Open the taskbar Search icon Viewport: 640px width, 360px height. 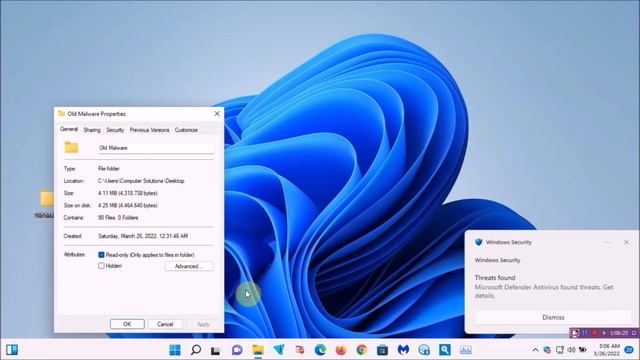click(x=196, y=350)
